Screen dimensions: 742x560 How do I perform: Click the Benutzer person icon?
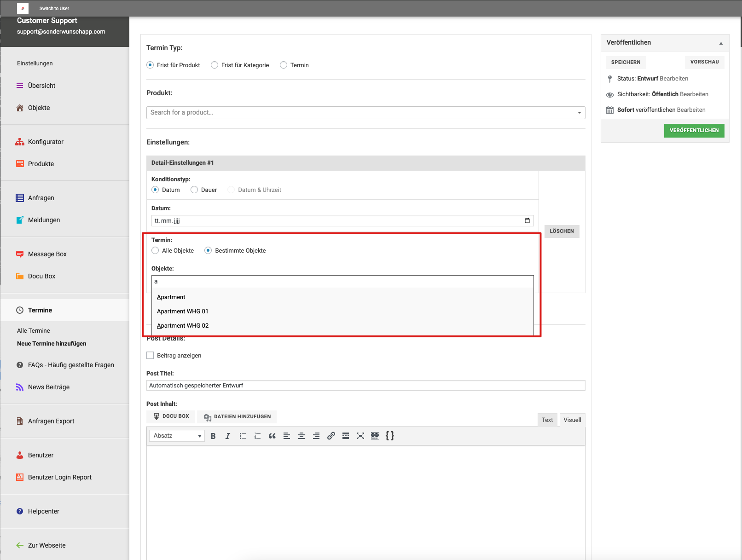pos(20,455)
